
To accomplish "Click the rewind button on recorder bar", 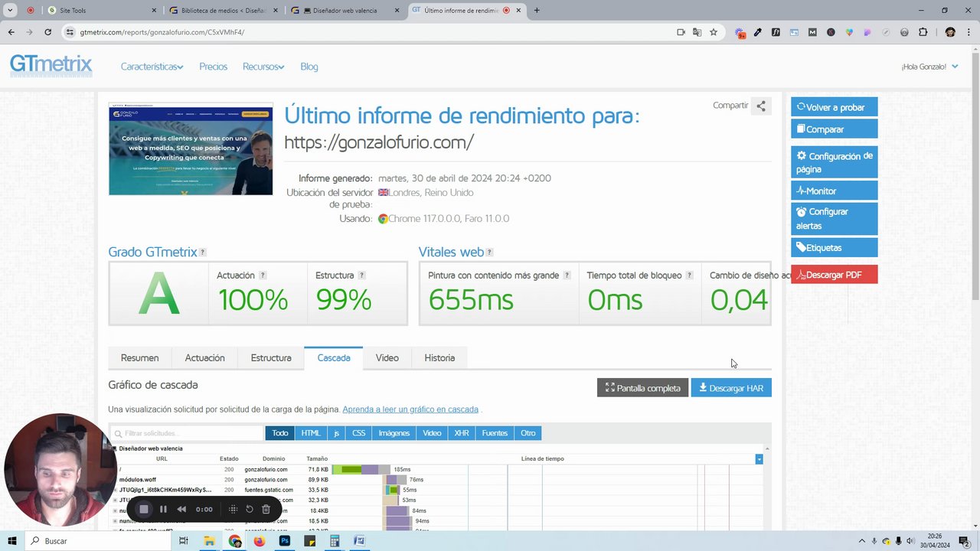I will tap(181, 509).
